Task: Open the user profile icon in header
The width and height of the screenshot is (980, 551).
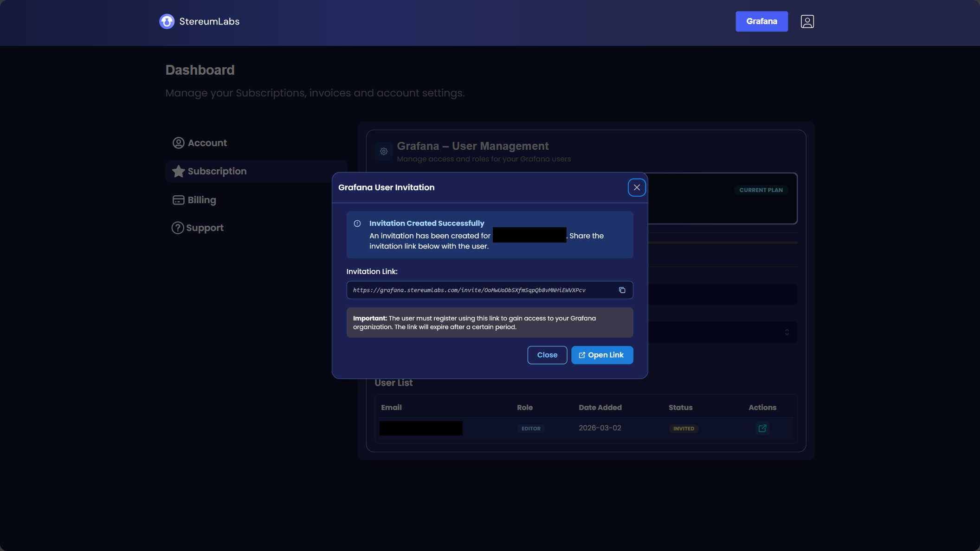Action: [807, 21]
